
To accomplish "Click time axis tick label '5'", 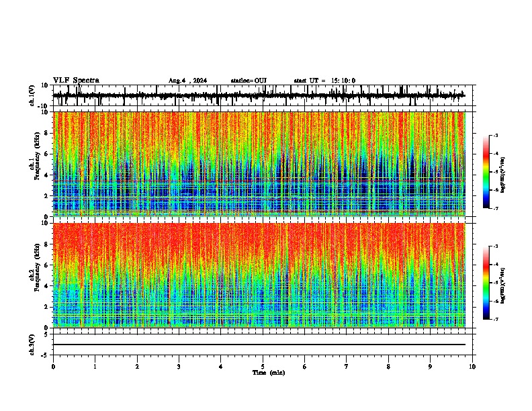I will 263,367.
